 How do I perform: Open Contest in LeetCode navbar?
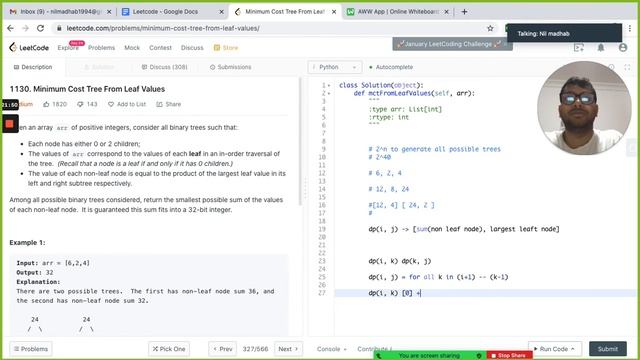pyautogui.click(x=160, y=48)
